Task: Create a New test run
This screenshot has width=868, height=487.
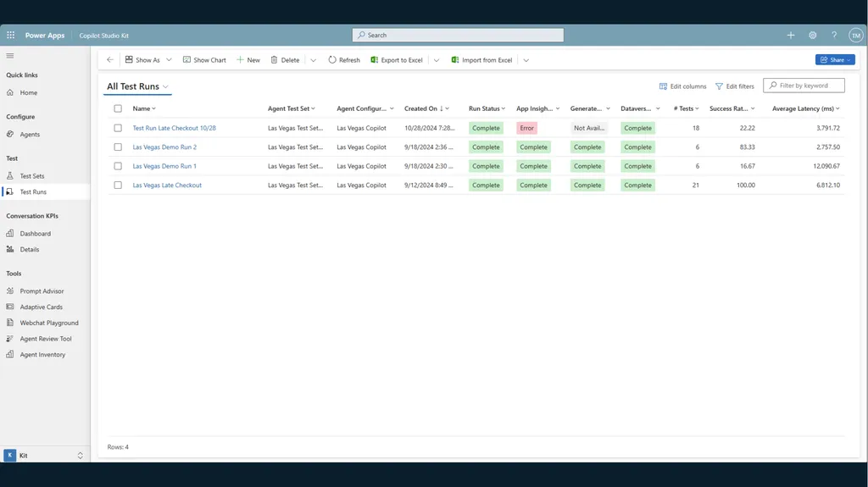Action: (248, 60)
